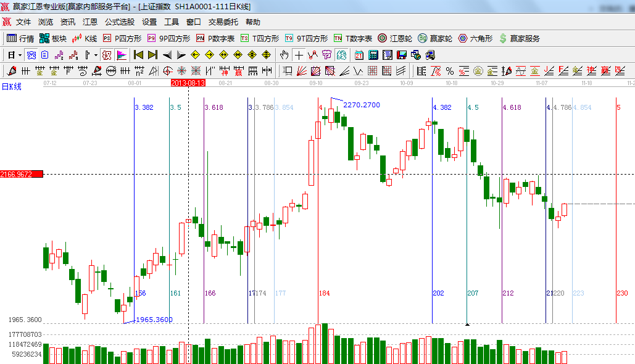Screen dimensions: 635x364
Task: Click the 日K线 chart label
Action: pos(11,86)
